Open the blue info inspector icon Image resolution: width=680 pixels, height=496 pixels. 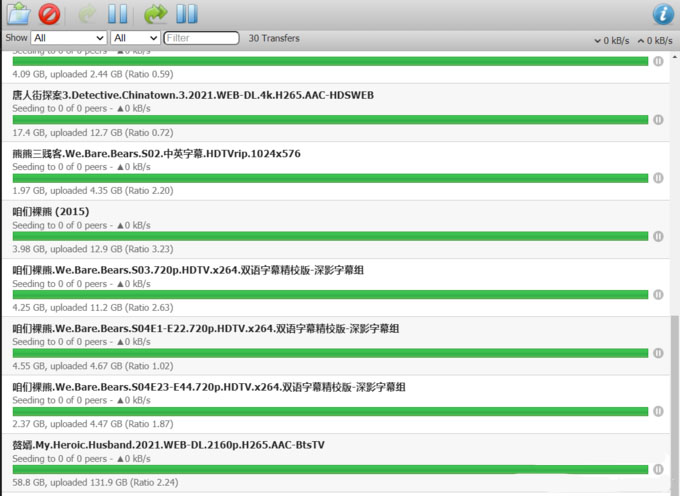coord(662,14)
